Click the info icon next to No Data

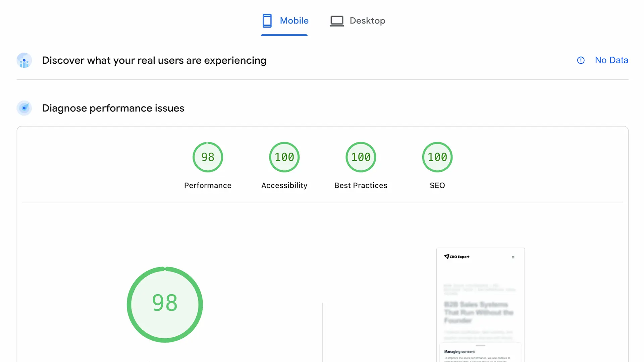tap(581, 60)
